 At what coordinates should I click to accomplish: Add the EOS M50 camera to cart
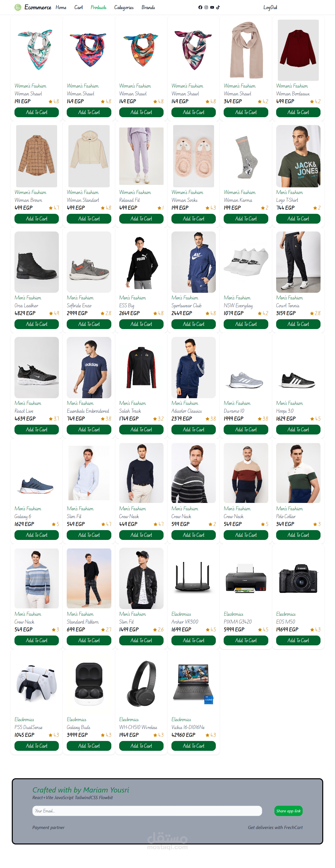(x=298, y=640)
